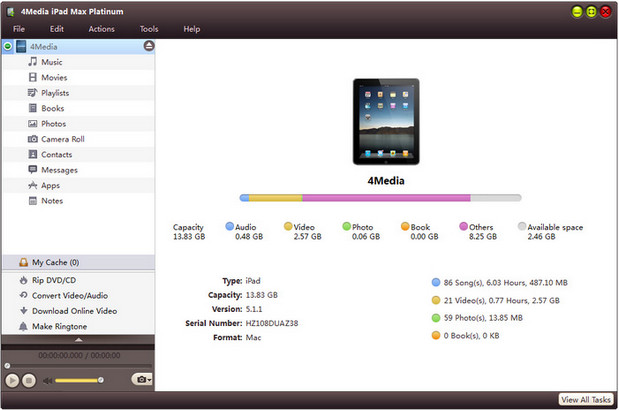Click the blue Audio legend dot
This screenshot has height=410, width=619.
point(229,226)
